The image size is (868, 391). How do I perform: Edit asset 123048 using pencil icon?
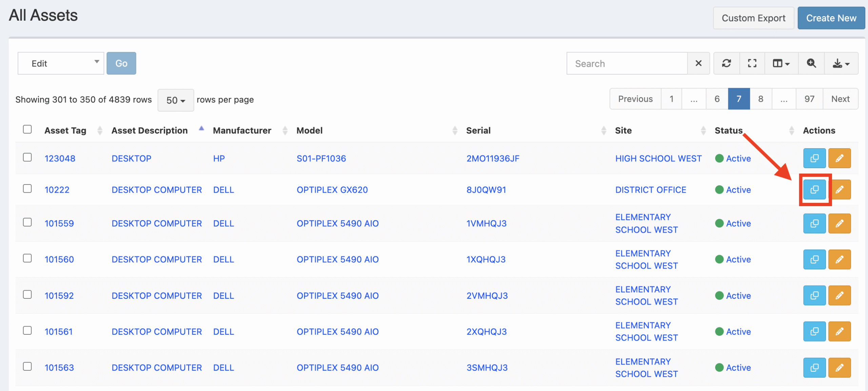tap(839, 158)
